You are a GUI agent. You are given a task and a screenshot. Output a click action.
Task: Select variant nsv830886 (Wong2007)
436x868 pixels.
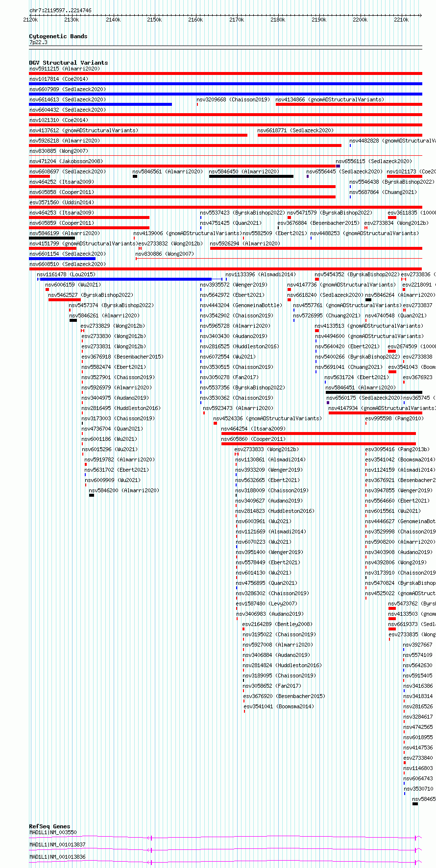tap(165, 254)
